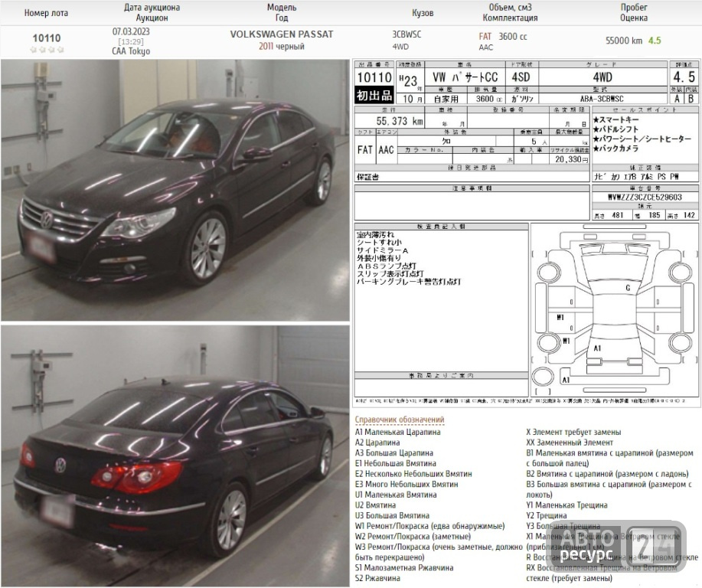702x588 pixels.
Task: Open the front view photo of the Passat
Action: point(175,190)
